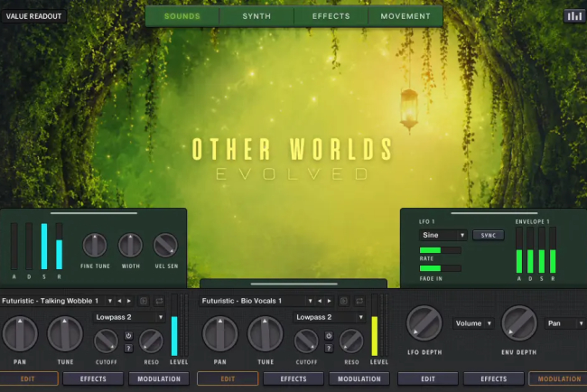
Task: Click the cyan Level slider of Talking Wobble 1
Action: click(174, 325)
